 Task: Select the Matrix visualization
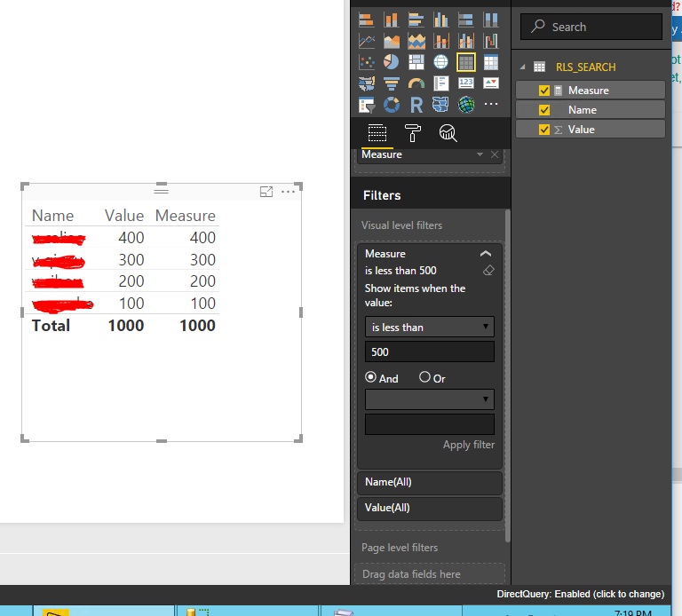tap(491, 62)
